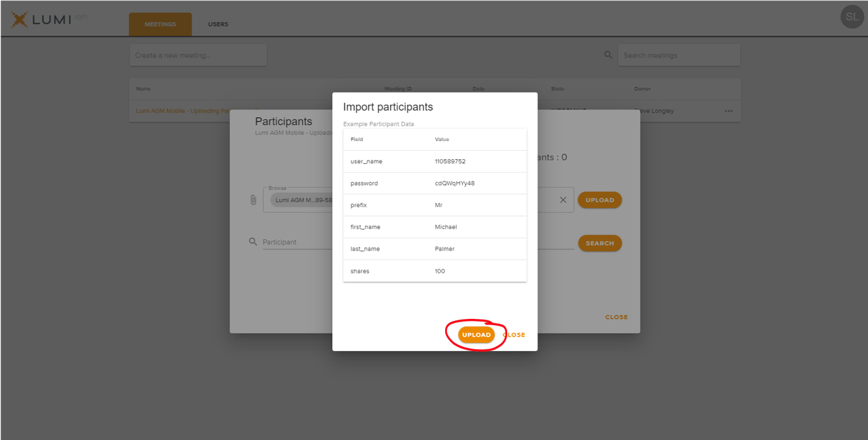Close the Import participants dialog
The height and width of the screenshot is (440, 868).
click(514, 335)
